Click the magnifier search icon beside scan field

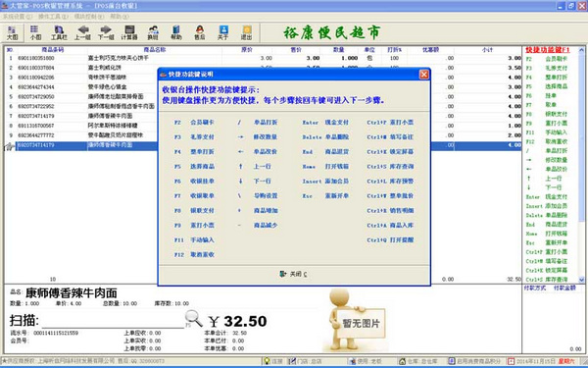pyautogui.click(x=194, y=318)
